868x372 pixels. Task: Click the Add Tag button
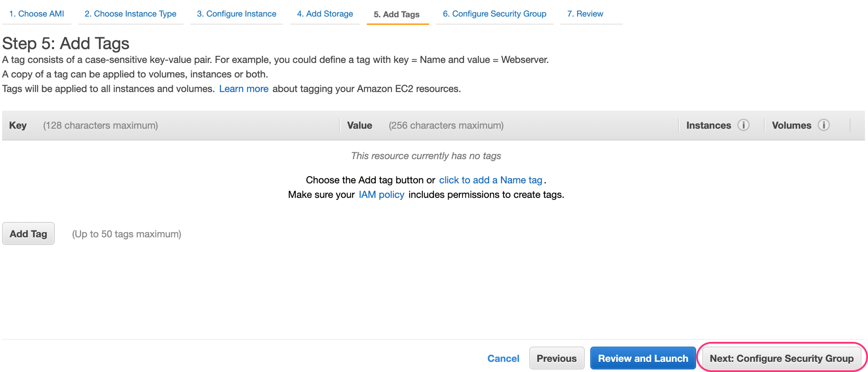click(28, 234)
